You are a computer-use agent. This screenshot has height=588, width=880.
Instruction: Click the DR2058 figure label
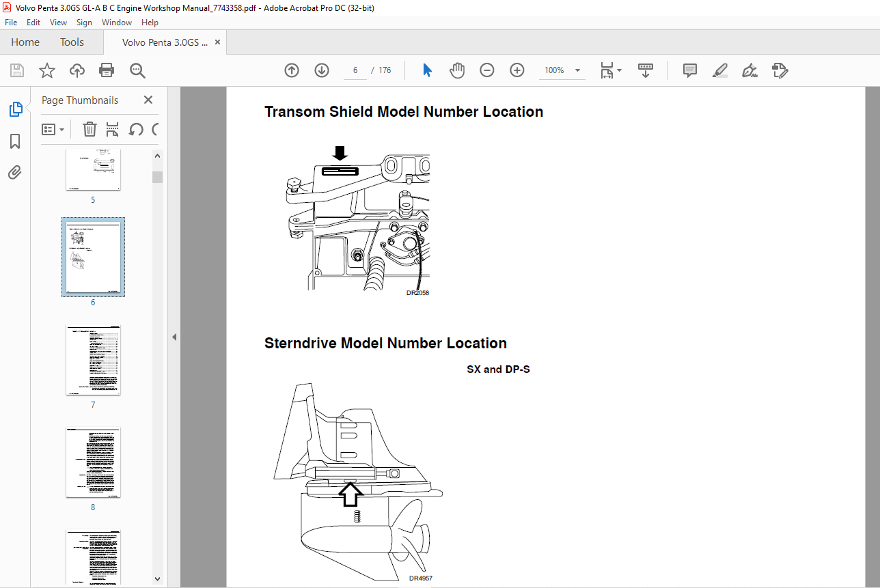(x=417, y=293)
